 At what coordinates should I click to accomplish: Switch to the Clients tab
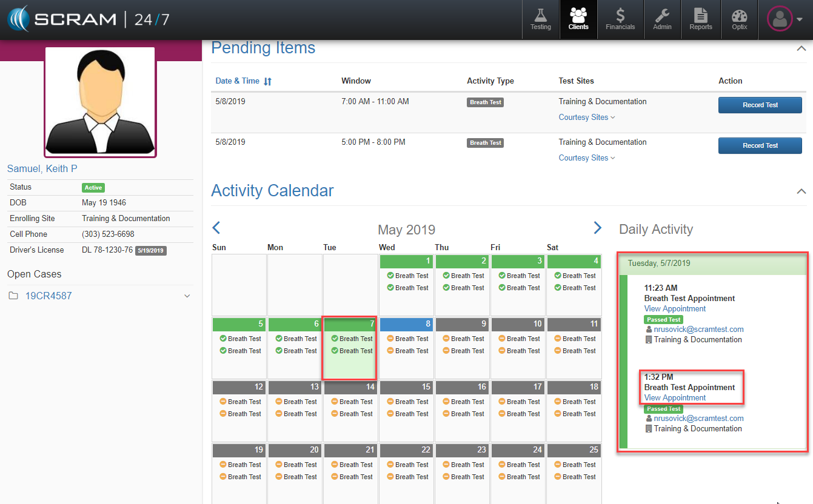coord(578,19)
